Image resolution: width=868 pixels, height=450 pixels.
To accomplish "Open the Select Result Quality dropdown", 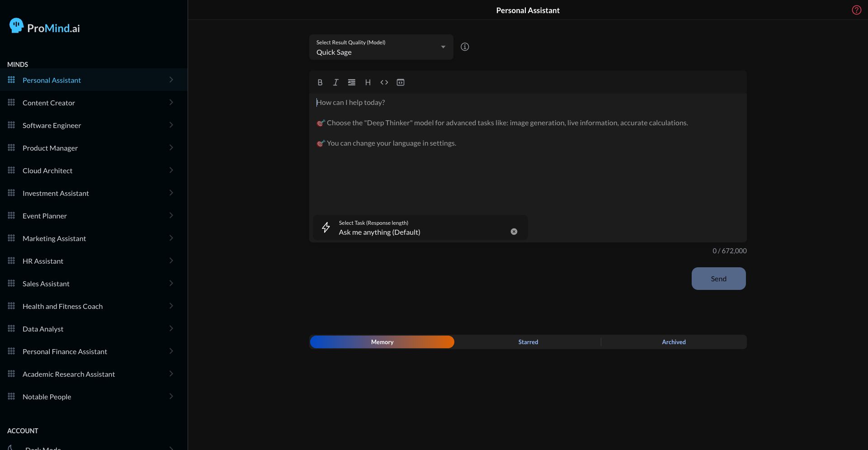I will pyautogui.click(x=381, y=47).
